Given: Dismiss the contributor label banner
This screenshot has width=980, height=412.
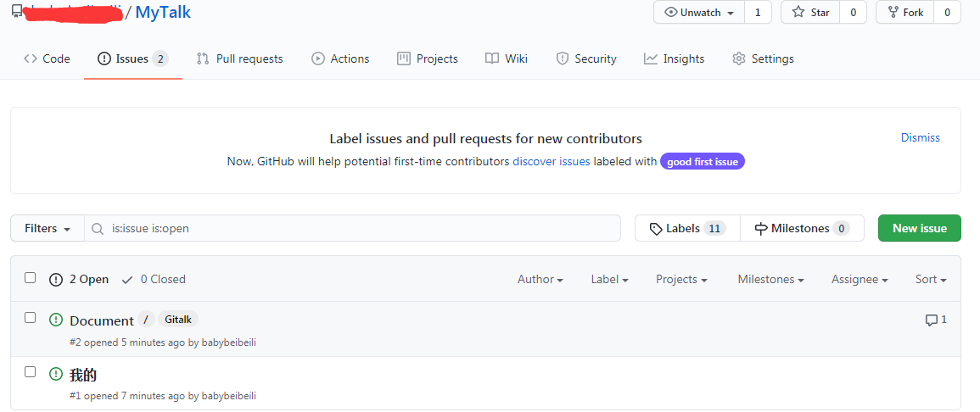Looking at the screenshot, I should point(920,138).
